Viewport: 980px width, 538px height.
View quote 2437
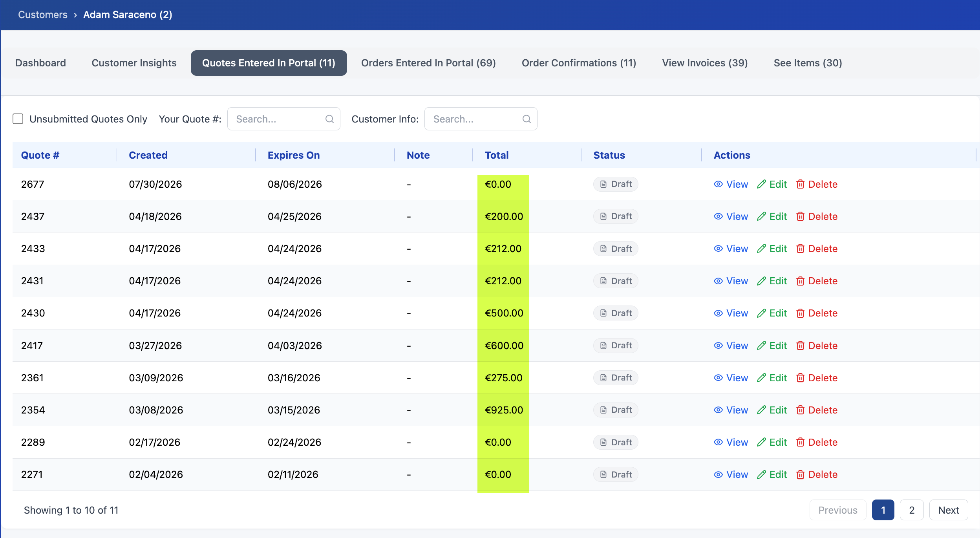731,216
